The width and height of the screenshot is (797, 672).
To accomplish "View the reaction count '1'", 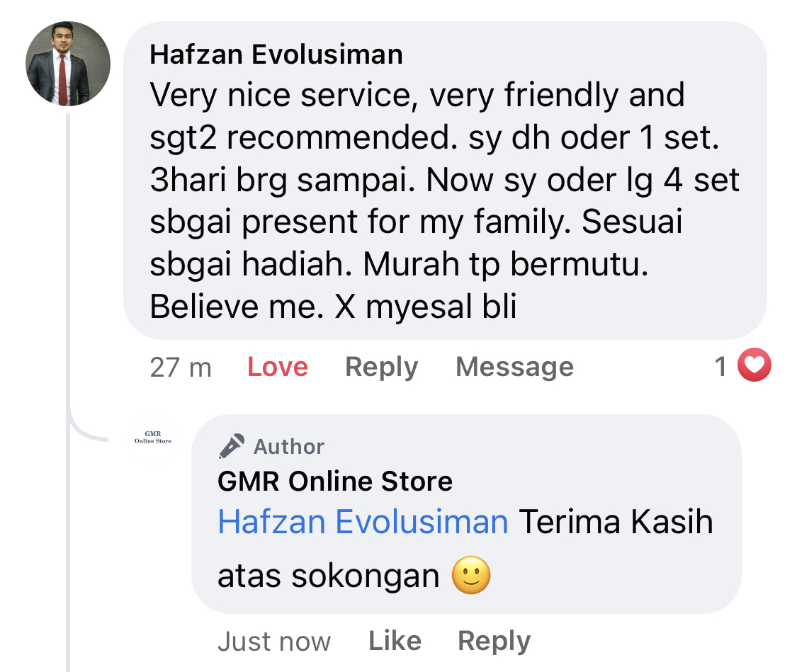I will click(x=720, y=367).
